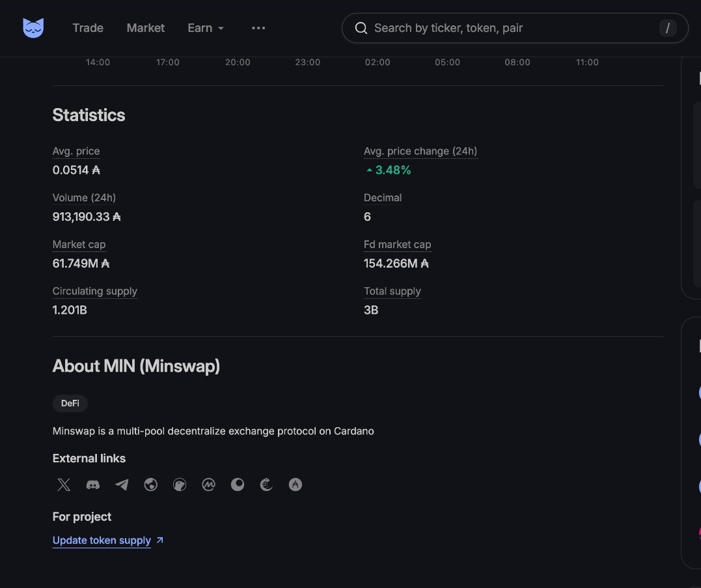701x588 pixels.
Task: Expand the Earn dropdown menu
Action: point(206,28)
